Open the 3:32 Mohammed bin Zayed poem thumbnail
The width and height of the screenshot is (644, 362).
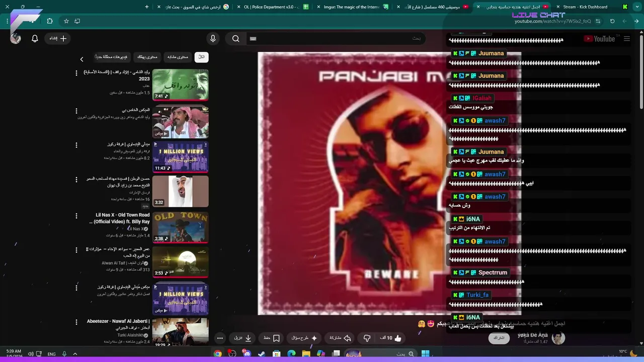click(180, 191)
